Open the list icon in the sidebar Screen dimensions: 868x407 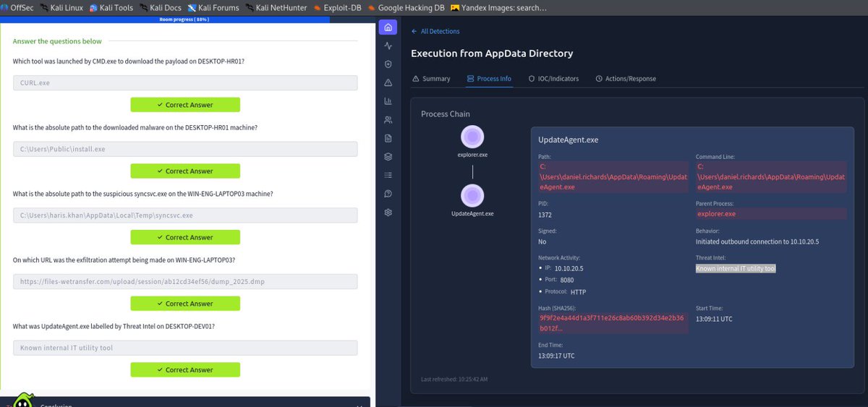[x=388, y=175]
